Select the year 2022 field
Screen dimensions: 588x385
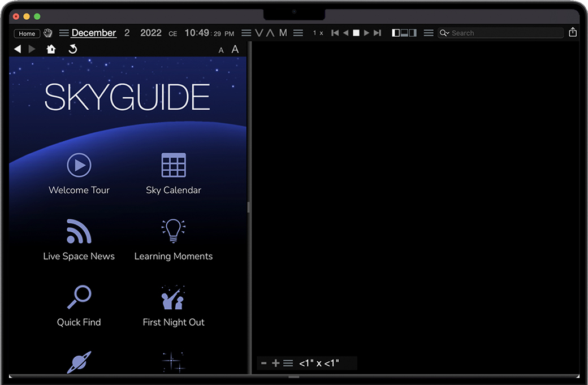[151, 33]
